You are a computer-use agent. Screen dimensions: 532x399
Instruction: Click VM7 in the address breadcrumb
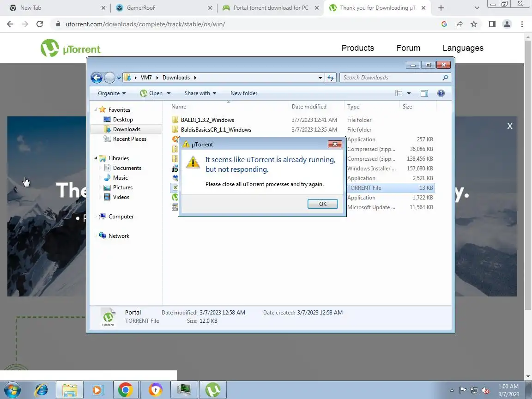[146, 78]
